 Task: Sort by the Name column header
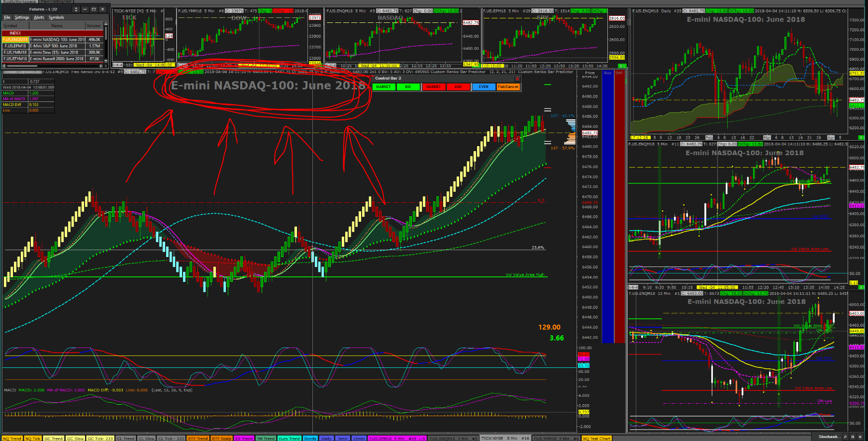click(x=57, y=26)
